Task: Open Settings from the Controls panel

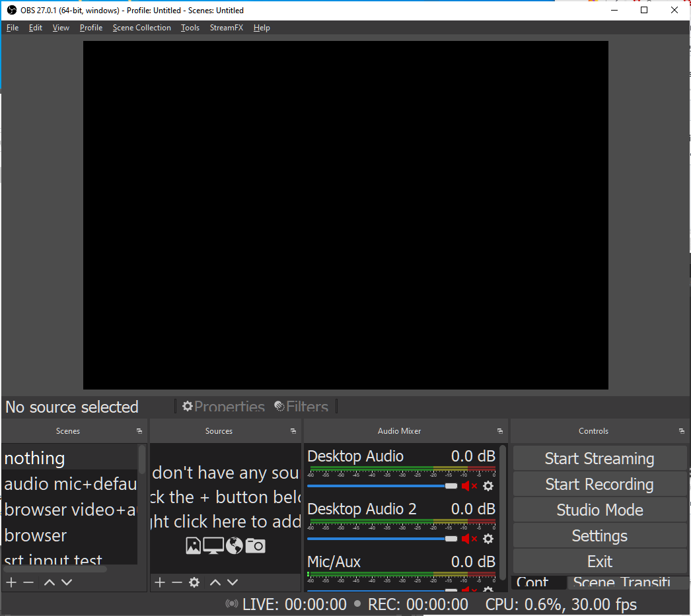Action: click(599, 536)
